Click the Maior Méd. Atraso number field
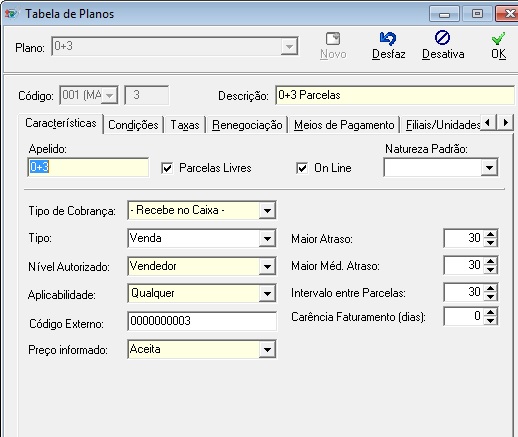This screenshot has width=518, height=437. 464,265
